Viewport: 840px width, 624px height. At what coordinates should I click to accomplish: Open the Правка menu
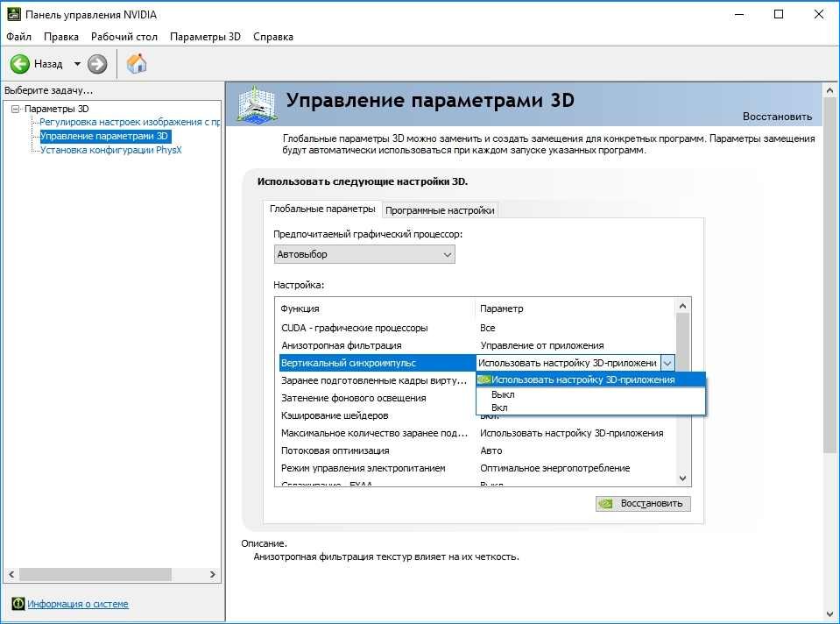click(61, 37)
